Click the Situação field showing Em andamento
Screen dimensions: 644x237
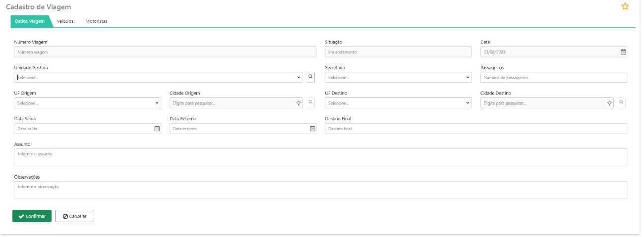(398, 51)
